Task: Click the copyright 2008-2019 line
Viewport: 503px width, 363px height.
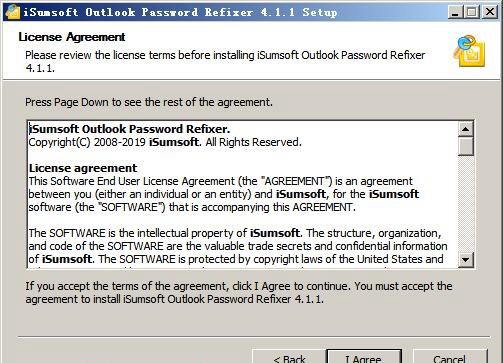Action: click(x=165, y=142)
